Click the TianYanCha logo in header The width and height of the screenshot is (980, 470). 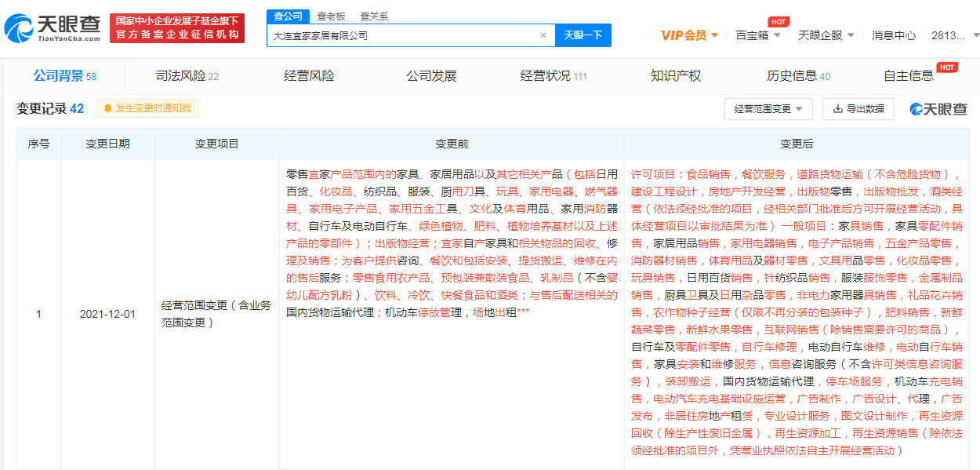pyautogui.click(x=52, y=27)
